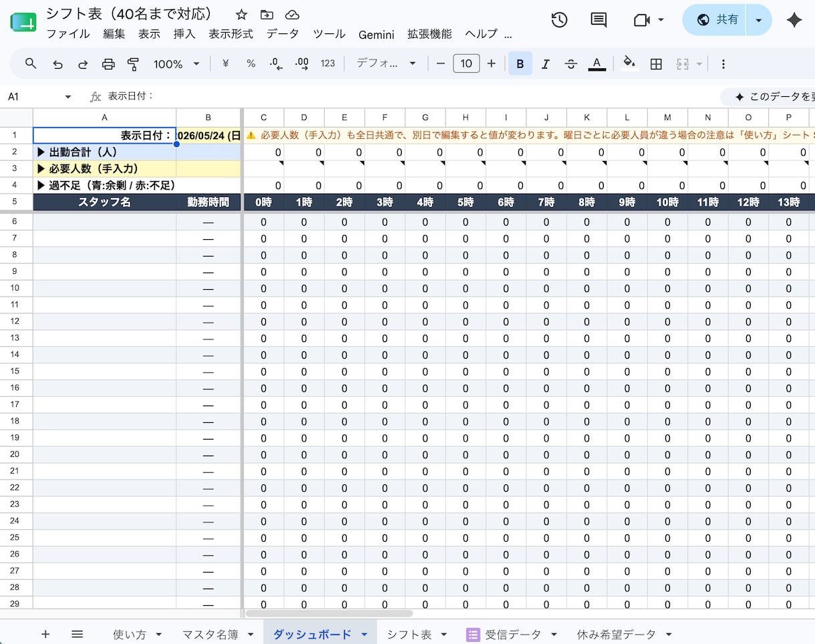The image size is (815, 644).
Task: Open ダッシュボード sheet tab menu arrow
Action: click(364, 634)
